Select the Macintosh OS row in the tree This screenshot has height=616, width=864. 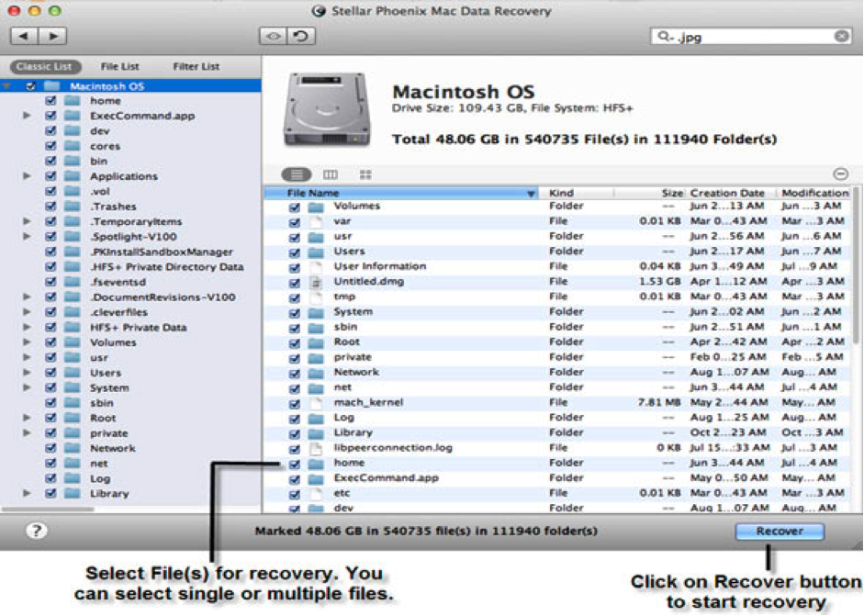coord(130,86)
